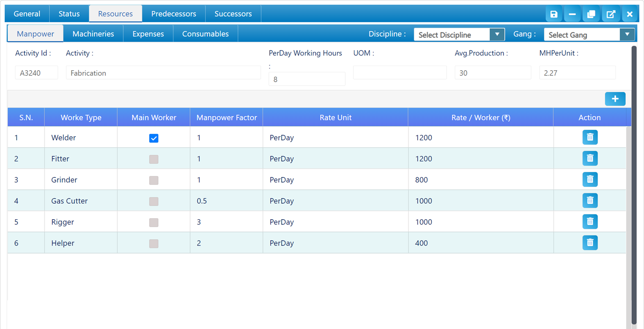Click the Manpower Factor column header
Viewport: 644px width, 329px height.
[x=226, y=117]
